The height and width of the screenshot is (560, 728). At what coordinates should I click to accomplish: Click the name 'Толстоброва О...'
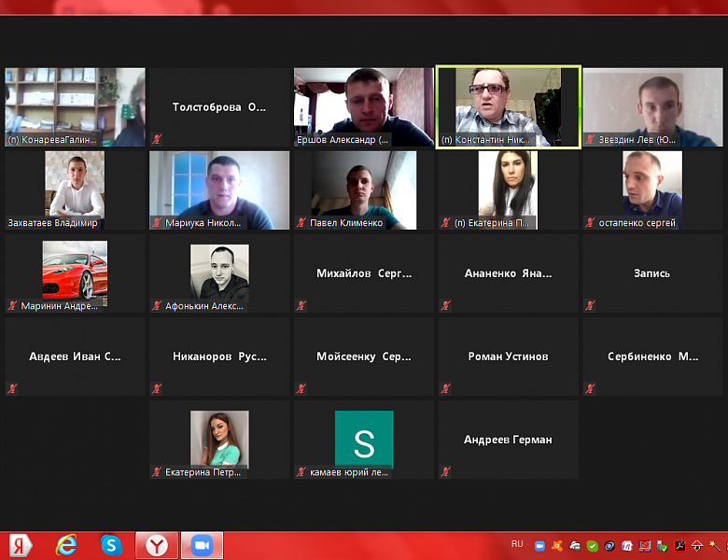(219, 107)
